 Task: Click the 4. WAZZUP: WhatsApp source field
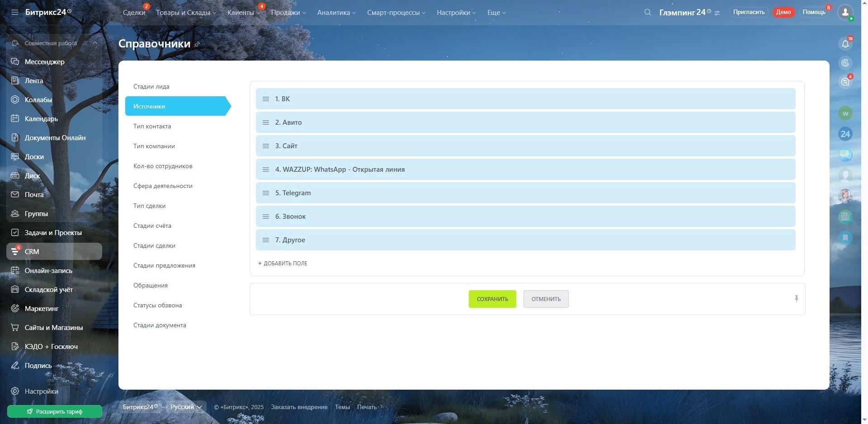525,170
